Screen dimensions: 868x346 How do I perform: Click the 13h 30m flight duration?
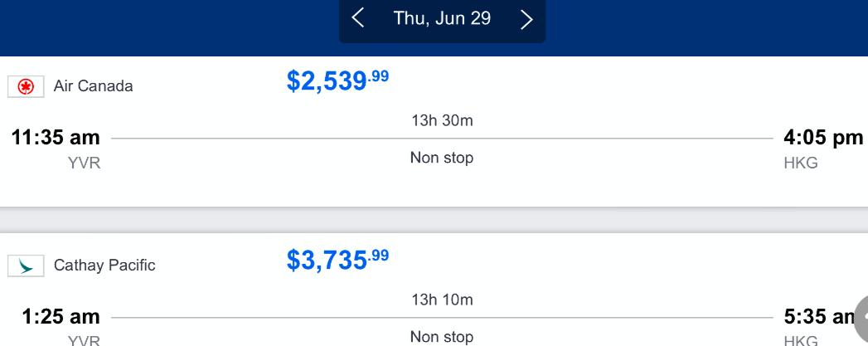point(442,121)
